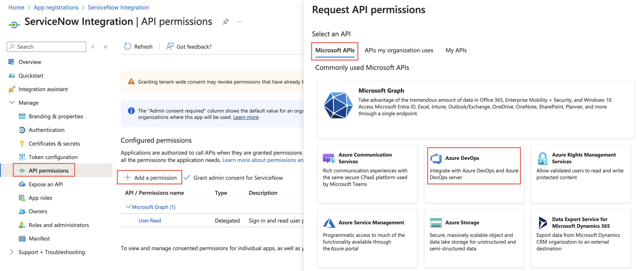Click the Expose an API cloud icon
644x271 pixels.
22,184
